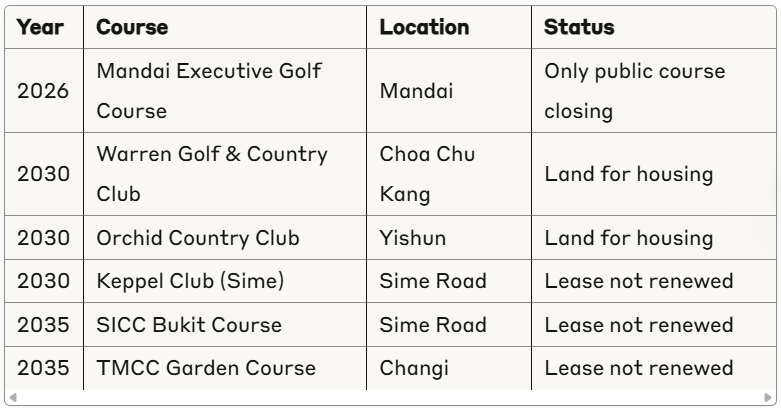Click the TMCC Garden Course cell
The width and height of the screenshot is (781, 408).
206,368
